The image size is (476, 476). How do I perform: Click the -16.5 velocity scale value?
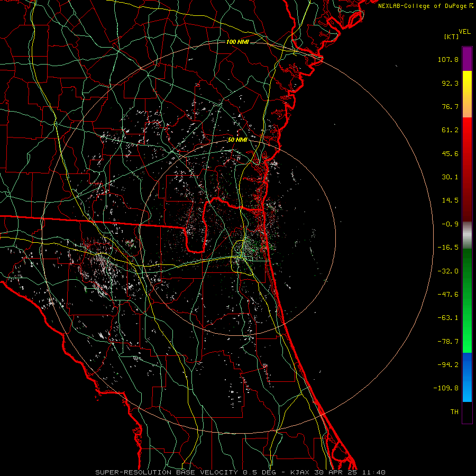448,248
